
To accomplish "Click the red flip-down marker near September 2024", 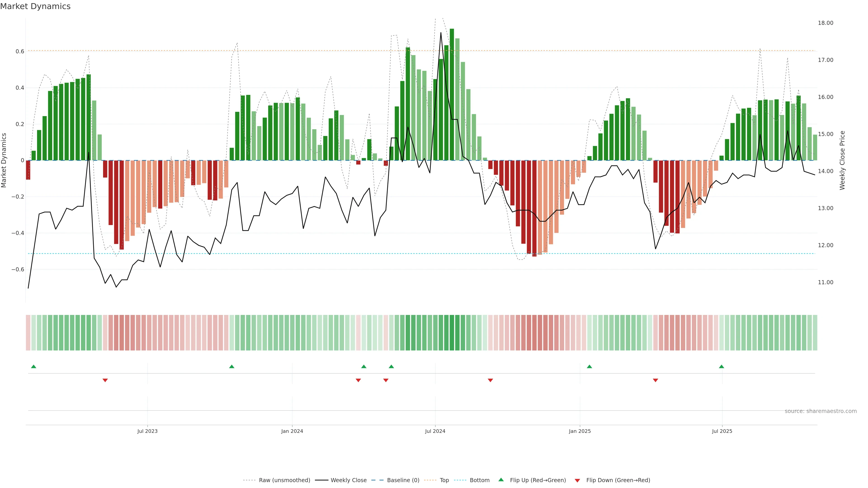I will coord(490,380).
